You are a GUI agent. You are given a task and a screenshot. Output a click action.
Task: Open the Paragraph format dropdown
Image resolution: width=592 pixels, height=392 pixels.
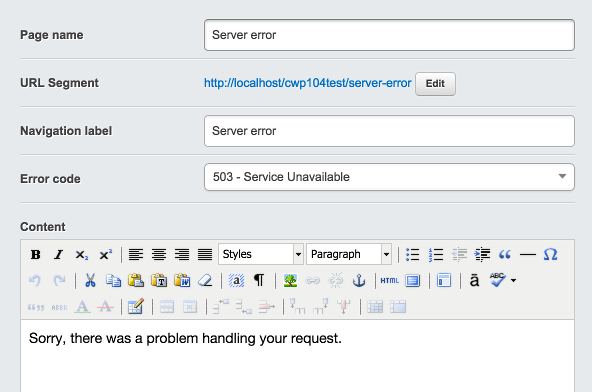click(349, 254)
